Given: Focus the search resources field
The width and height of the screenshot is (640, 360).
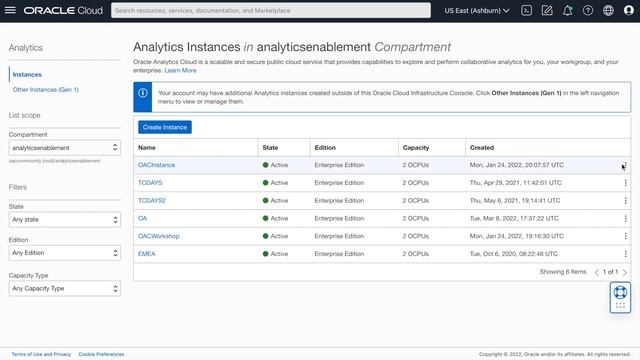Looking at the screenshot, I should pyautogui.click(x=271, y=11).
